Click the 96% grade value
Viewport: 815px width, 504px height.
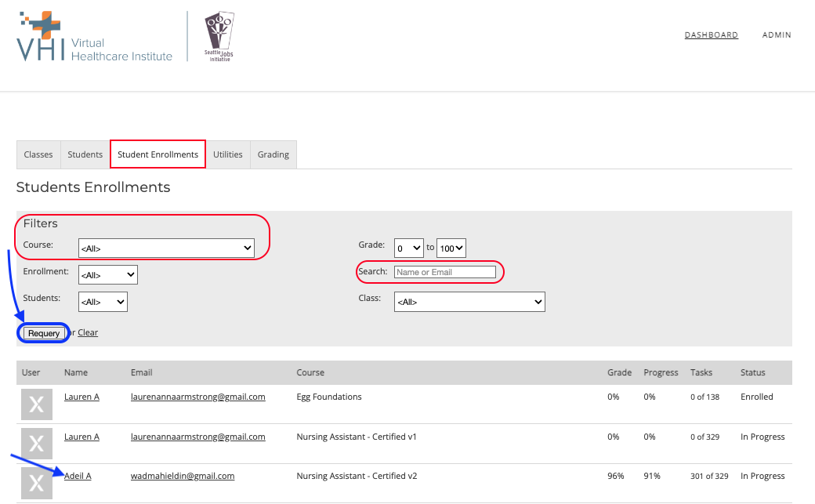(615, 476)
